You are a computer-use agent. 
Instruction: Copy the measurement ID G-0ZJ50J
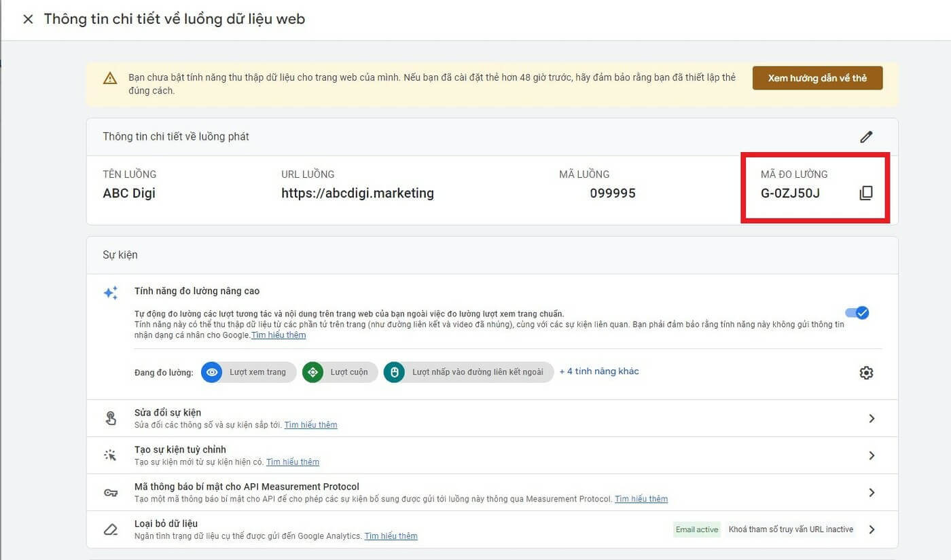click(x=866, y=193)
